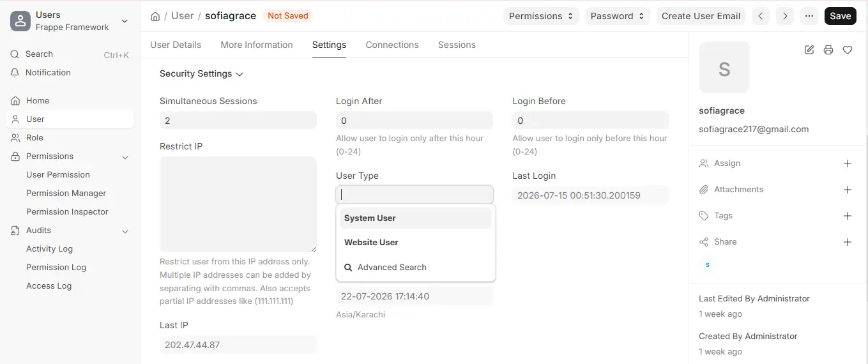This screenshot has height=364, width=868.
Task: Click the Users app logo icon
Action: 20,21
